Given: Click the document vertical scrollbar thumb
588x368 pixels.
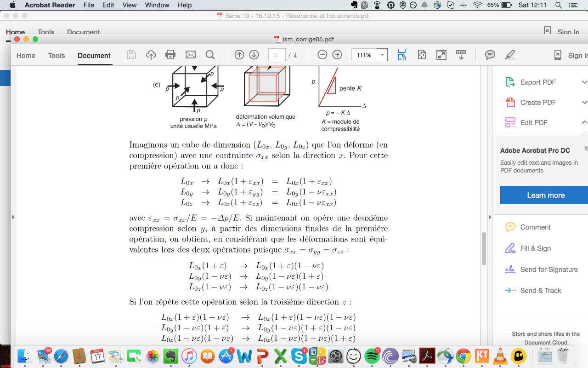Looking at the screenshot, I should pyautogui.click(x=484, y=248).
